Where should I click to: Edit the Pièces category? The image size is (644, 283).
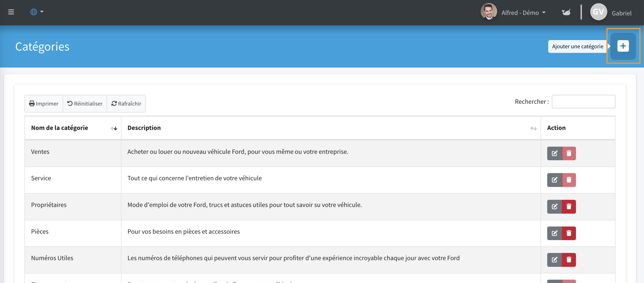(554, 233)
